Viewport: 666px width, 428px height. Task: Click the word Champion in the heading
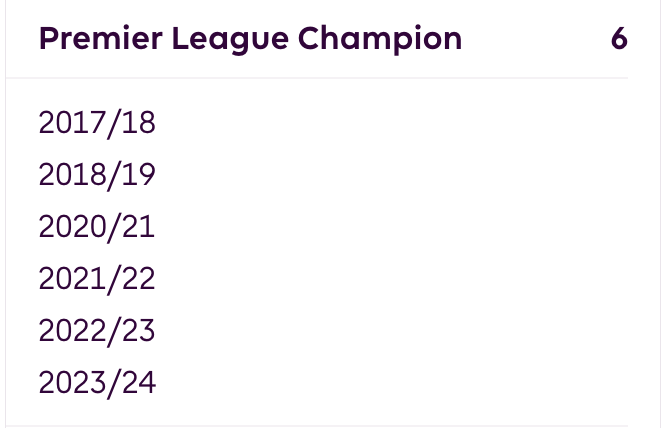[380, 40]
